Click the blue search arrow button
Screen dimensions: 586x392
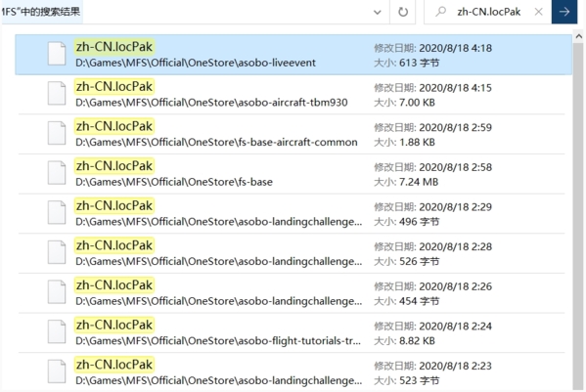564,12
